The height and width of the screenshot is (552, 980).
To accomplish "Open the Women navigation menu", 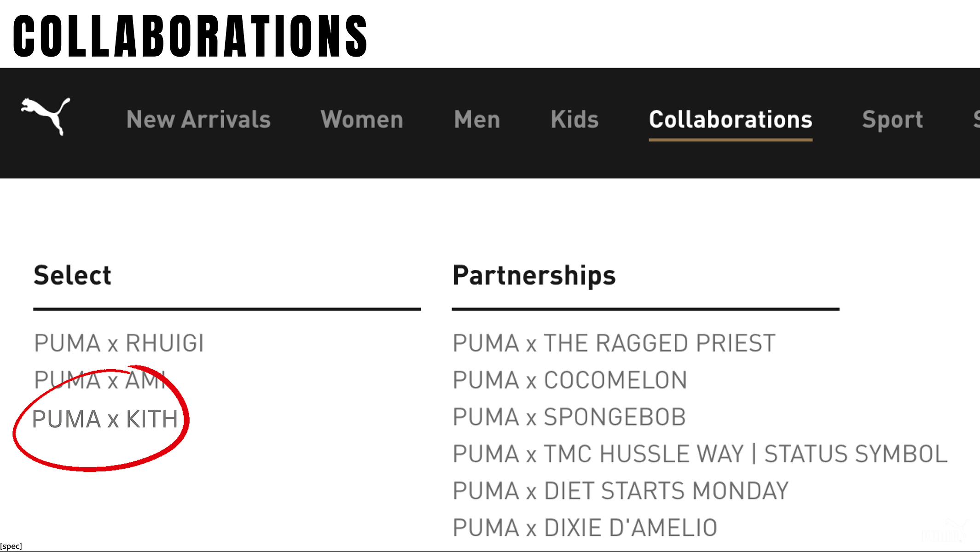I will tap(362, 120).
